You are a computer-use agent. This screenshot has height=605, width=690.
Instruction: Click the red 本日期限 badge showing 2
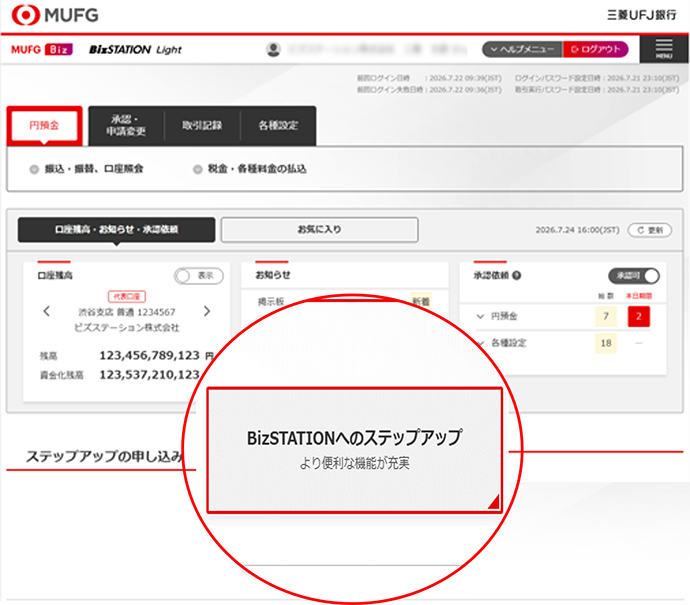(x=638, y=318)
